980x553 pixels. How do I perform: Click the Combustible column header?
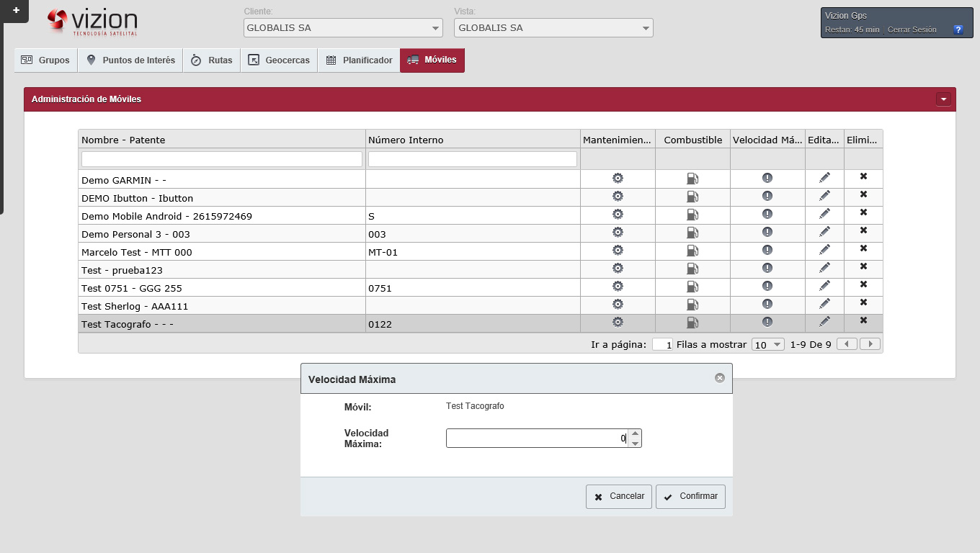coord(692,140)
